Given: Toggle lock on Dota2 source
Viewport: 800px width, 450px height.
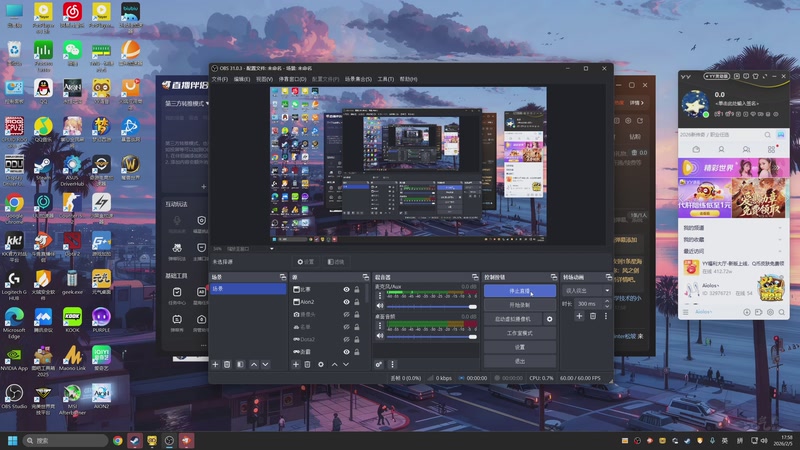Looking at the screenshot, I should (357, 339).
